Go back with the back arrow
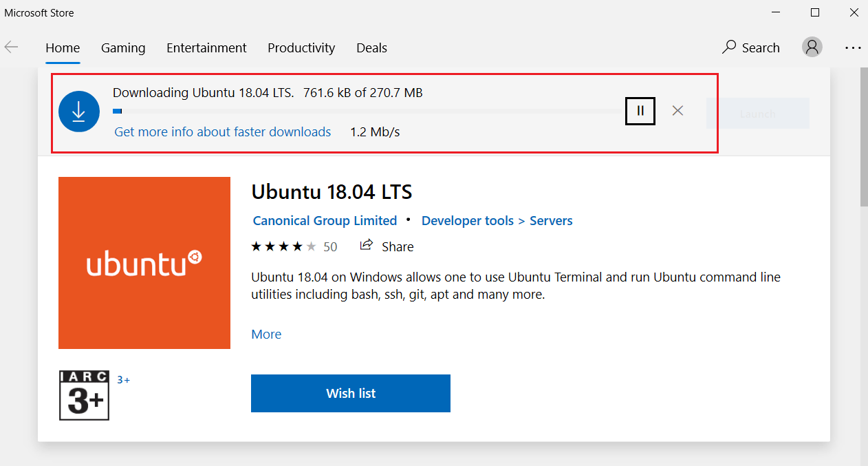 [11, 47]
